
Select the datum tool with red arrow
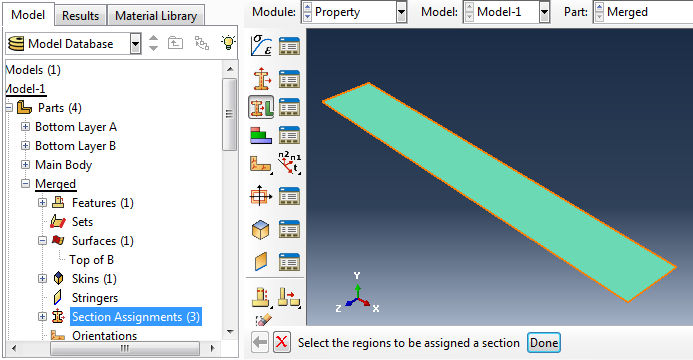click(289, 297)
